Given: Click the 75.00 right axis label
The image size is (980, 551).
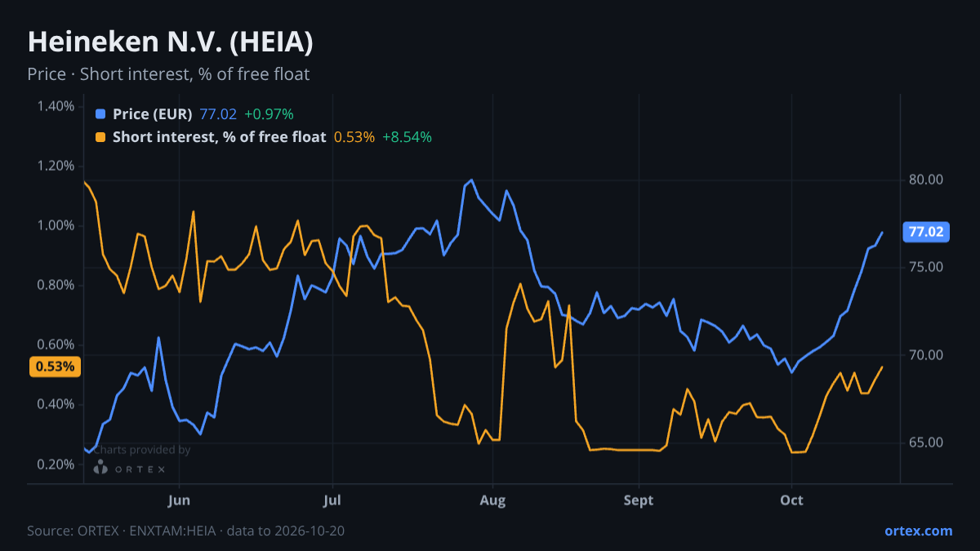Looking at the screenshot, I should 926,267.
